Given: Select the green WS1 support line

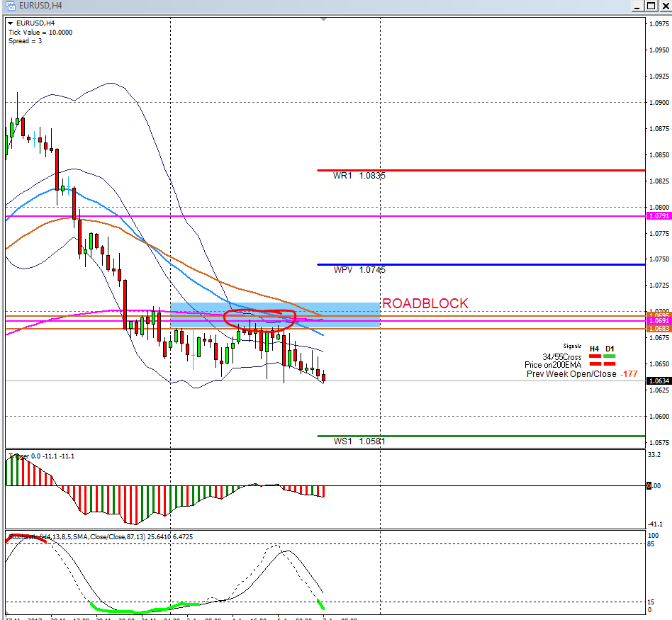Looking at the screenshot, I should [x=481, y=436].
